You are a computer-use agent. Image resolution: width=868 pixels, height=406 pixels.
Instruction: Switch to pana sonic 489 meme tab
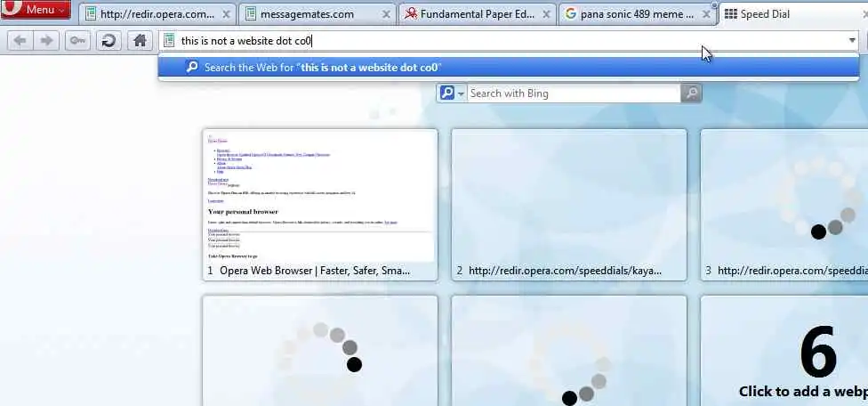coord(637,14)
